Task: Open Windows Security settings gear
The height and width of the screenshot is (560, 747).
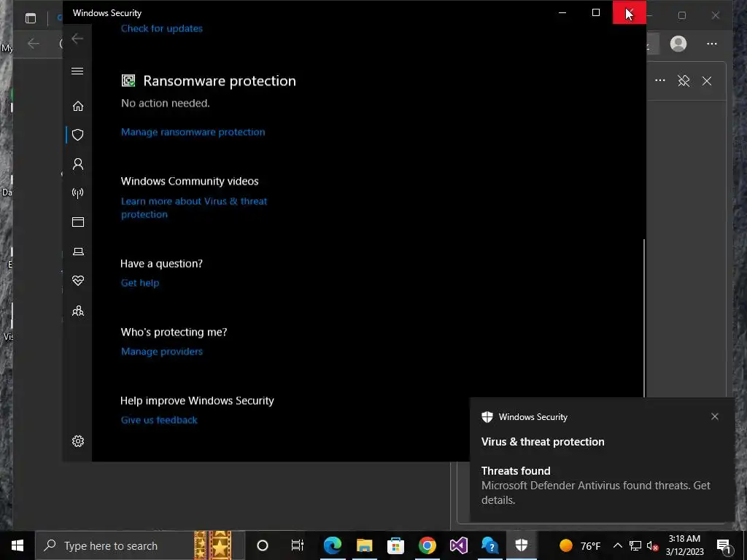Action: 77,441
